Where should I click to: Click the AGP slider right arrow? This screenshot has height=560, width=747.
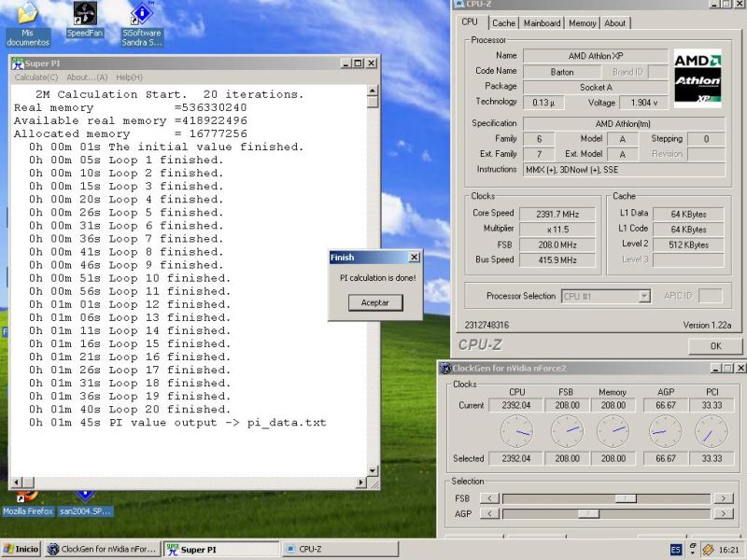tap(723, 513)
